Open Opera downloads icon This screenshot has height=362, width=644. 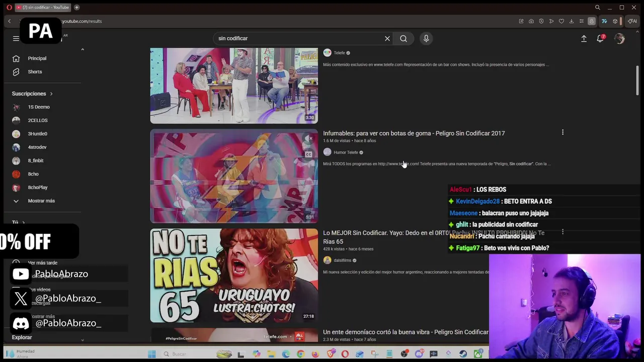(572, 21)
